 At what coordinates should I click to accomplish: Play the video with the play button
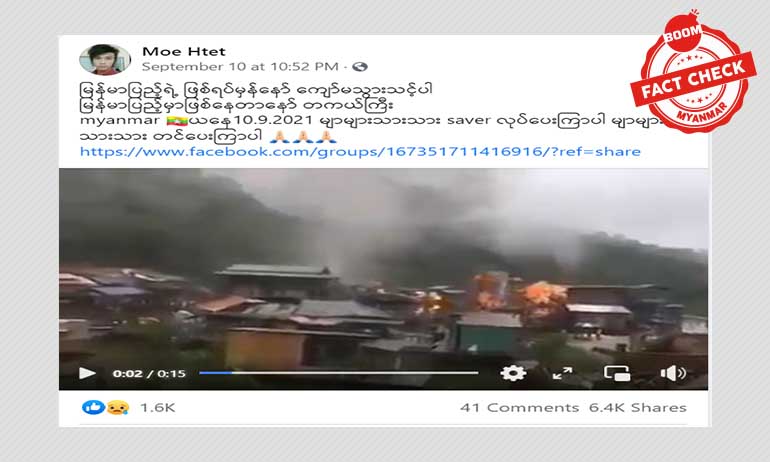coord(87,373)
